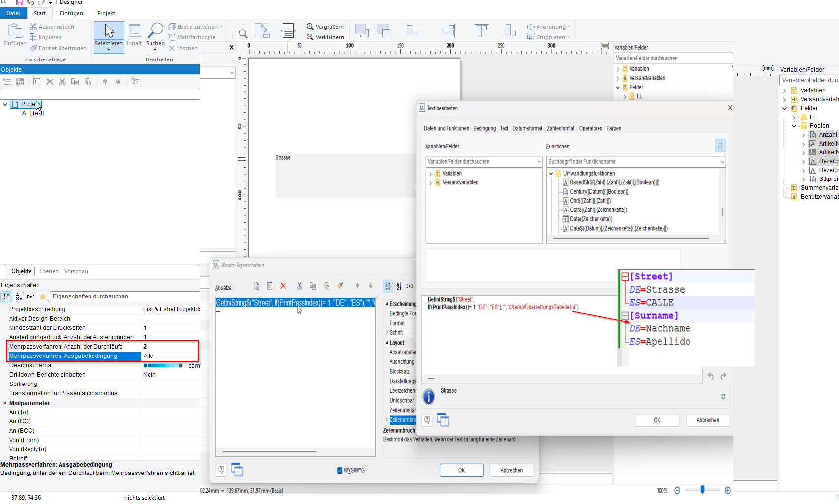Click move-up arrow in Objekte toolbar

[x=105, y=82]
